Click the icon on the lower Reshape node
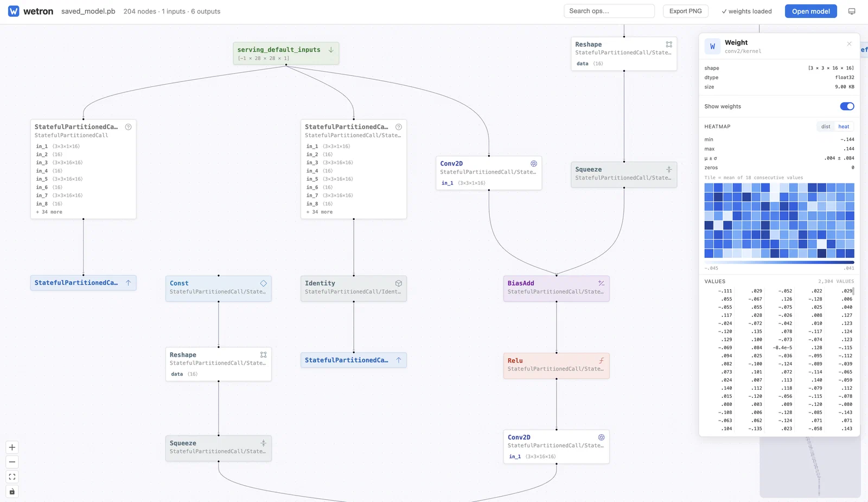The height and width of the screenshot is (502, 868). tap(263, 354)
